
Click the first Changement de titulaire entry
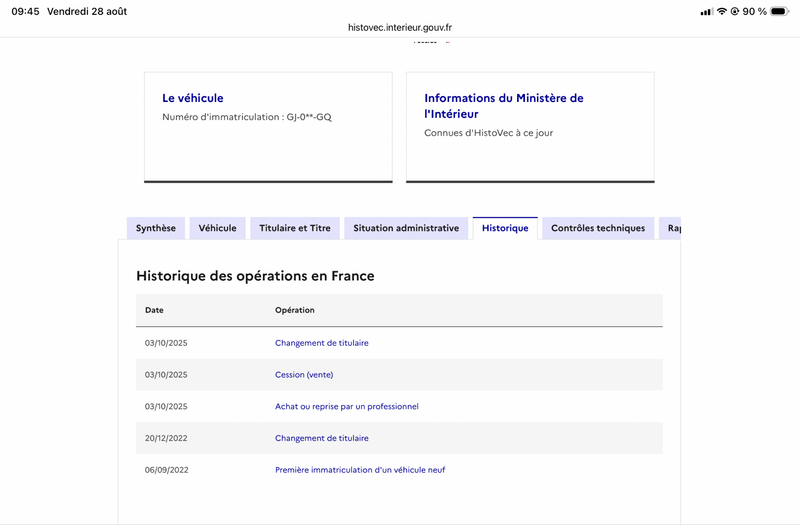pos(321,343)
